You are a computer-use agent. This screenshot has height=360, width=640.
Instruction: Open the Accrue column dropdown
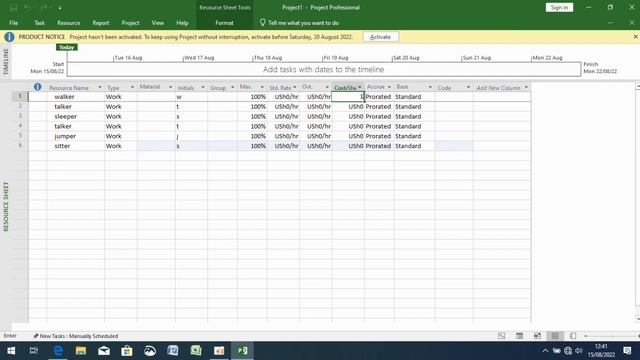click(x=389, y=87)
